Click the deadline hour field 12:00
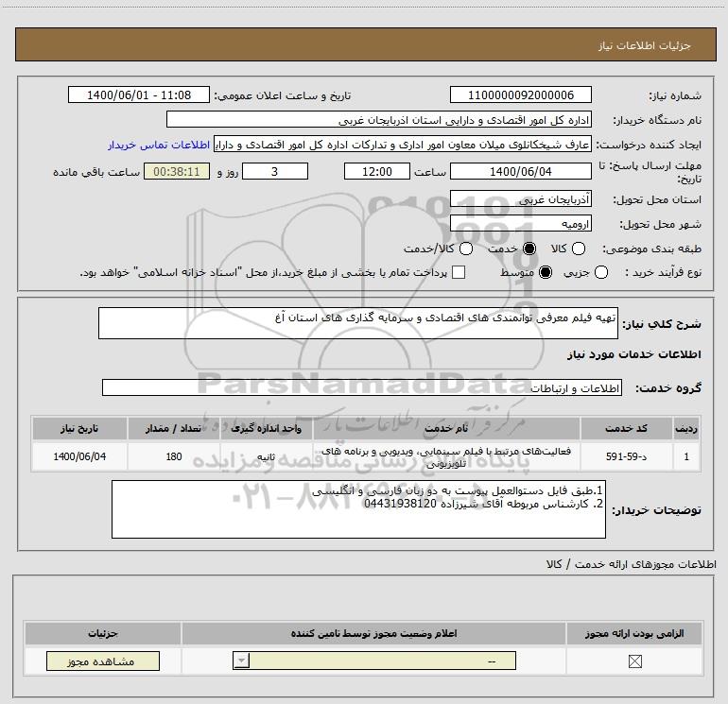The image size is (728, 704). (377, 171)
